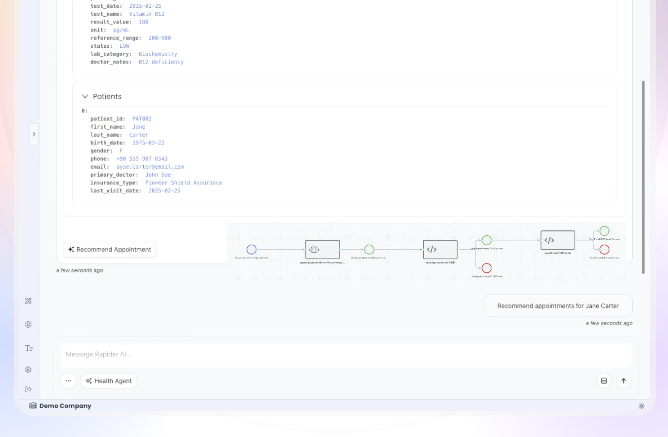Select reference_range value 200-900
668x437 pixels.
click(x=160, y=38)
